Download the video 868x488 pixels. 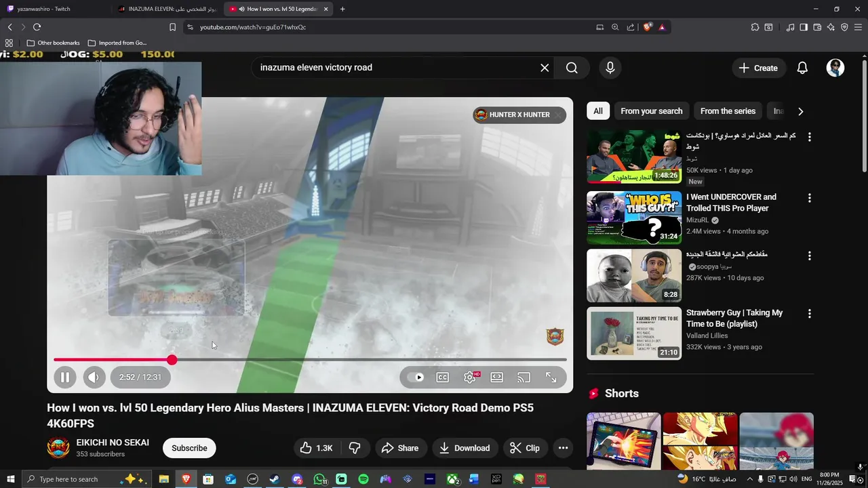[465, 448]
